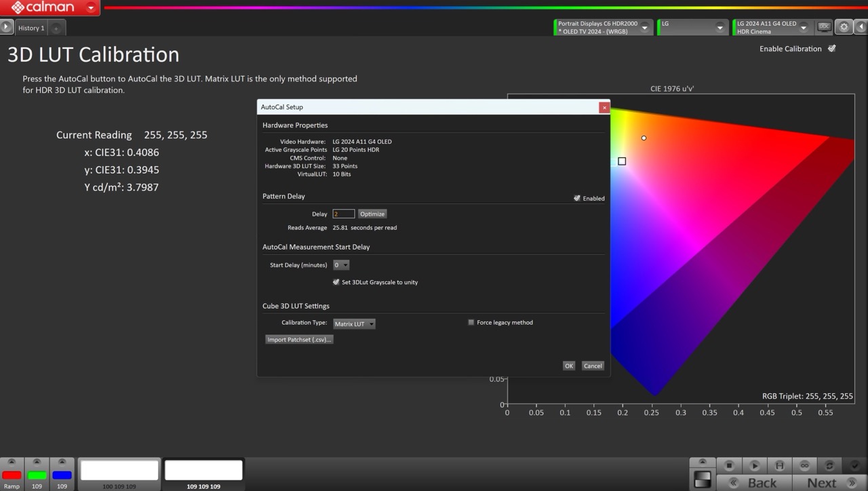
Task: Go to the Next workflow page
Action: click(x=829, y=483)
